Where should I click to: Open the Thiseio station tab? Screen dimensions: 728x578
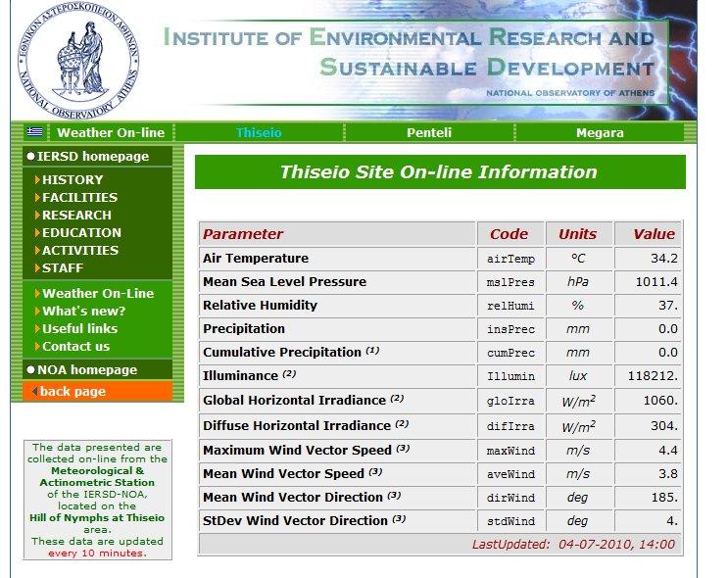[259, 132]
